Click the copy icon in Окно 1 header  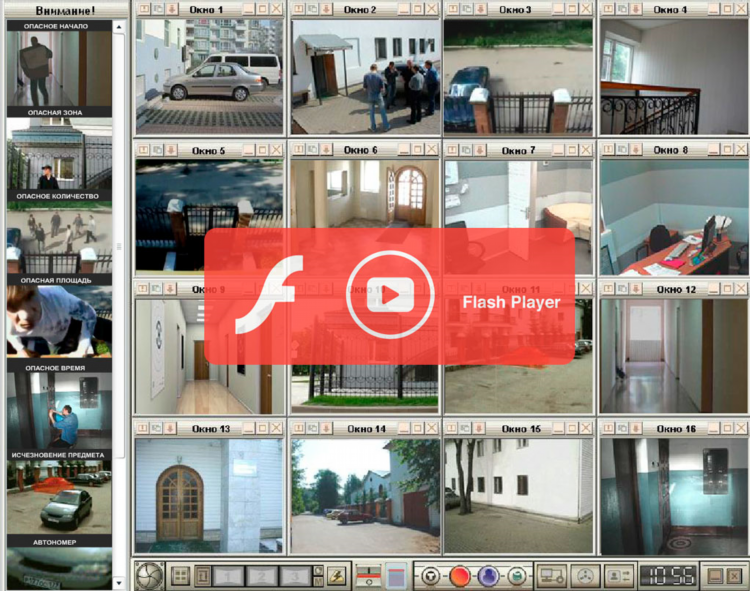(157, 9)
